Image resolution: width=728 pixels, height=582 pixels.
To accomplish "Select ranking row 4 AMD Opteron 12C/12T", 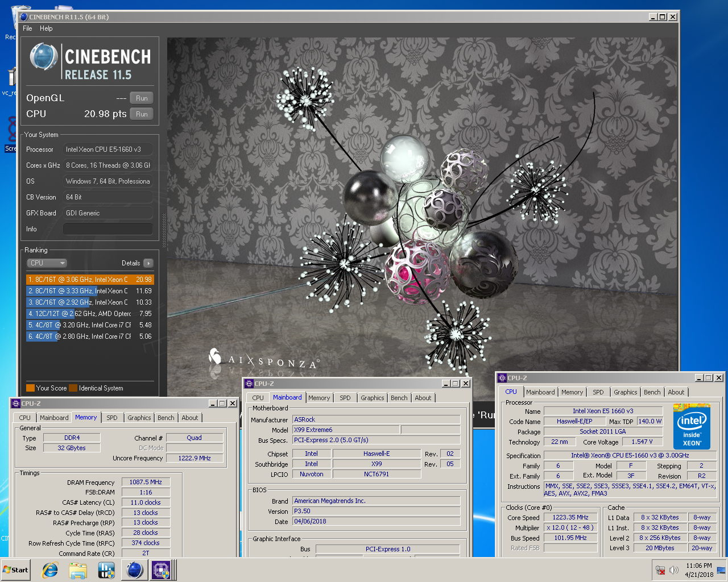I will coord(90,314).
